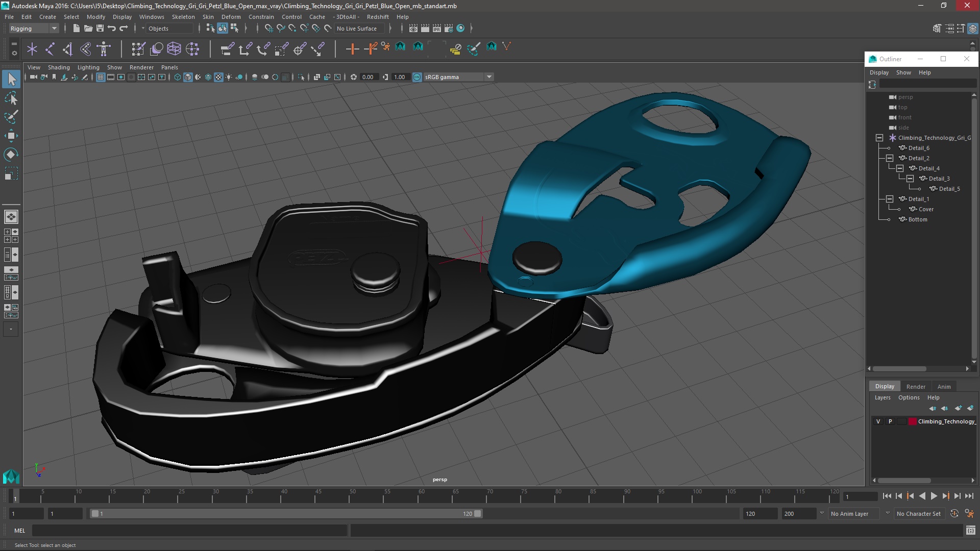The image size is (980, 551).
Task: Activate the Rotate tool in toolbox
Action: tap(11, 155)
